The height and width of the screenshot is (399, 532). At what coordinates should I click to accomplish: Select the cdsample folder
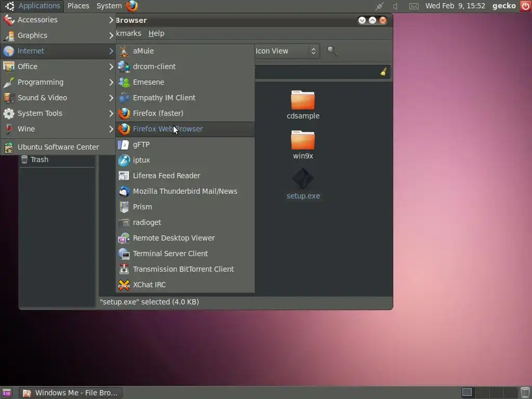303,104
